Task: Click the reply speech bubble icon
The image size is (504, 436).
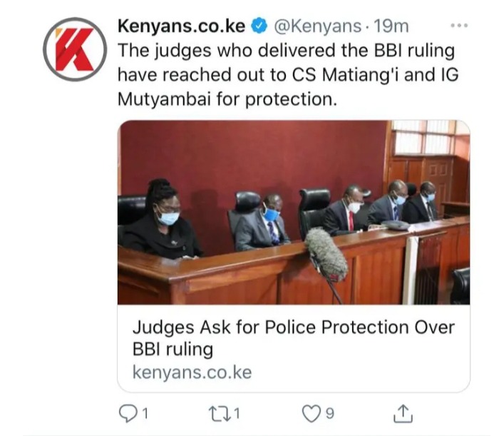Action: (x=128, y=413)
